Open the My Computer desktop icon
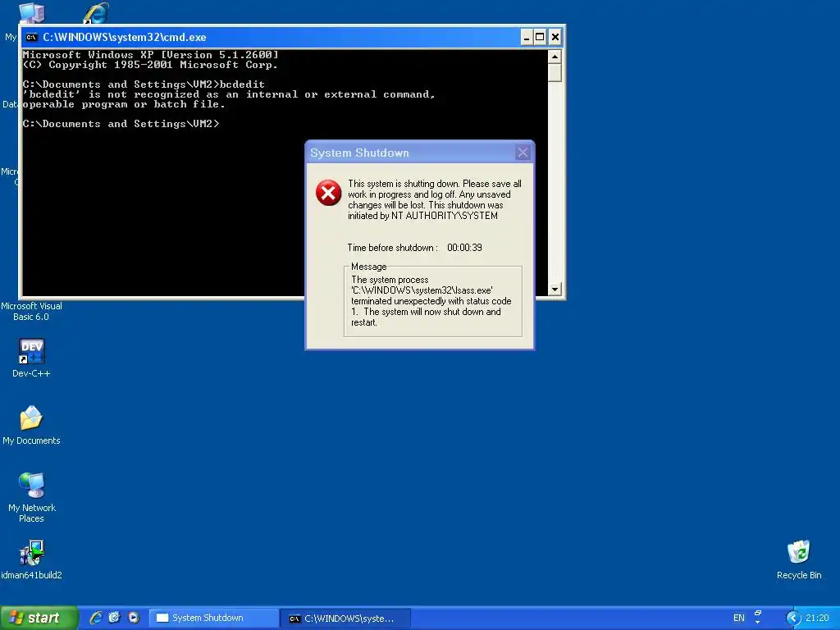The width and height of the screenshot is (840, 630). coord(32,13)
